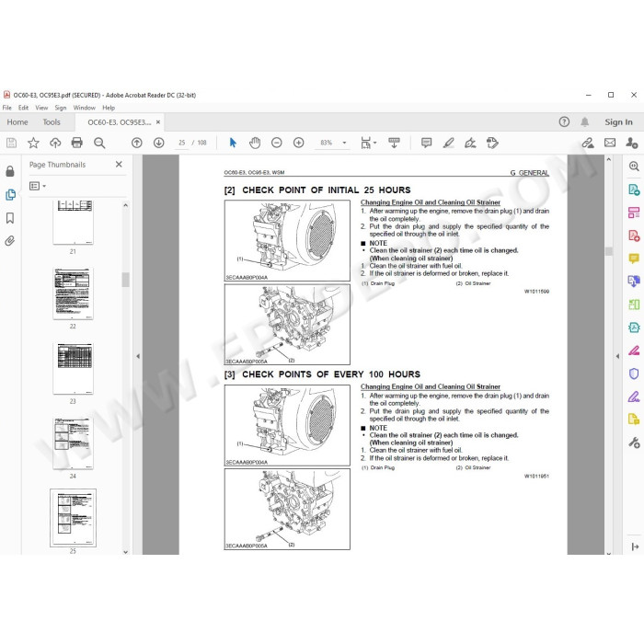This screenshot has height=644, width=644.
Task: Switch to the Home tab
Action: 17,122
